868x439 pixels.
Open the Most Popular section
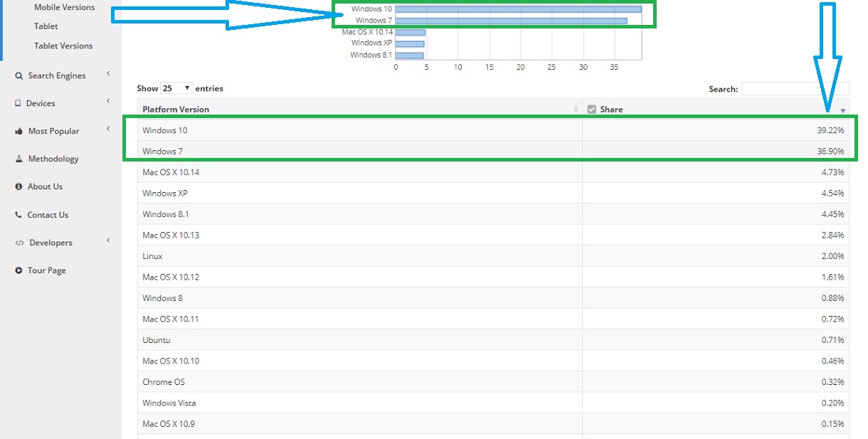pos(54,131)
